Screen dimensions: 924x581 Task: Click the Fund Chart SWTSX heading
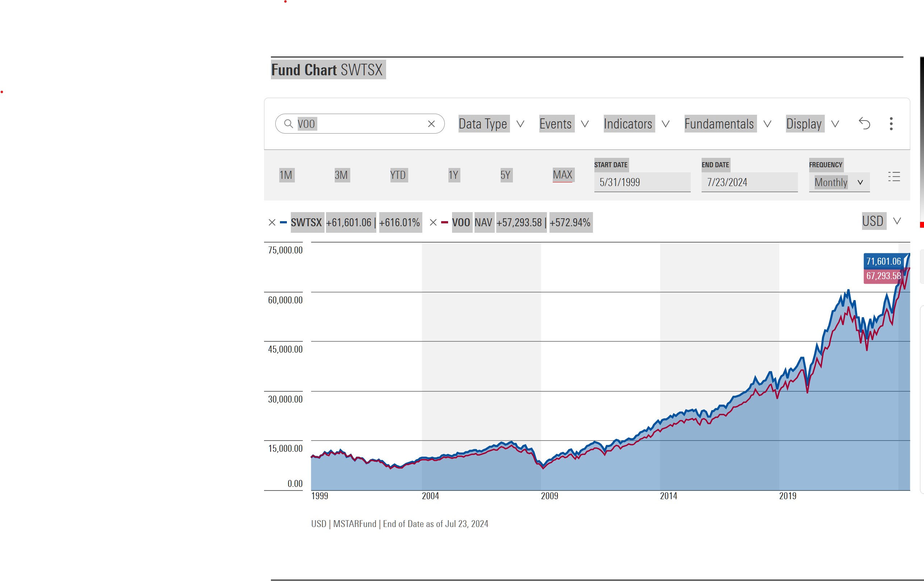[x=327, y=70]
